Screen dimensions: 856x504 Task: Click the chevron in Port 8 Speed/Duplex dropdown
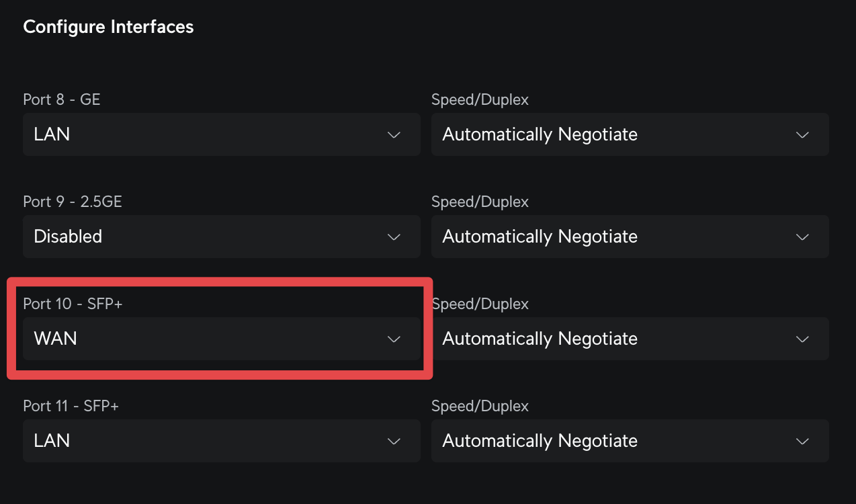[802, 135]
